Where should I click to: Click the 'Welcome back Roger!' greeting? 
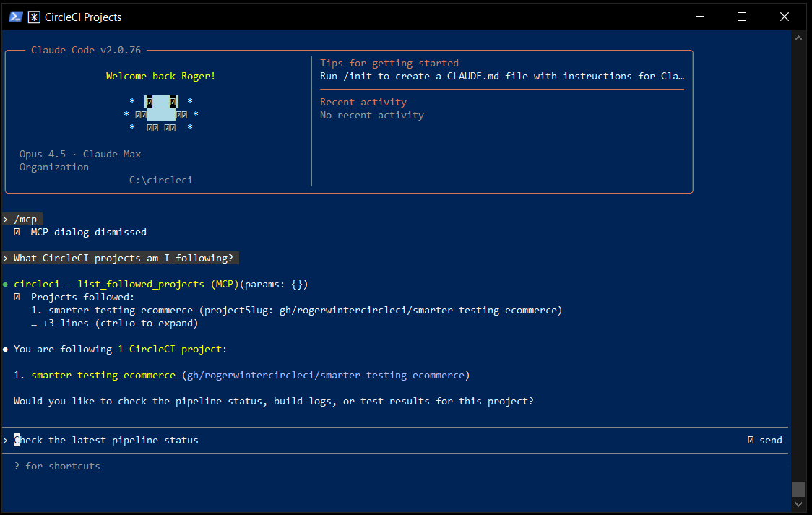point(160,76)
